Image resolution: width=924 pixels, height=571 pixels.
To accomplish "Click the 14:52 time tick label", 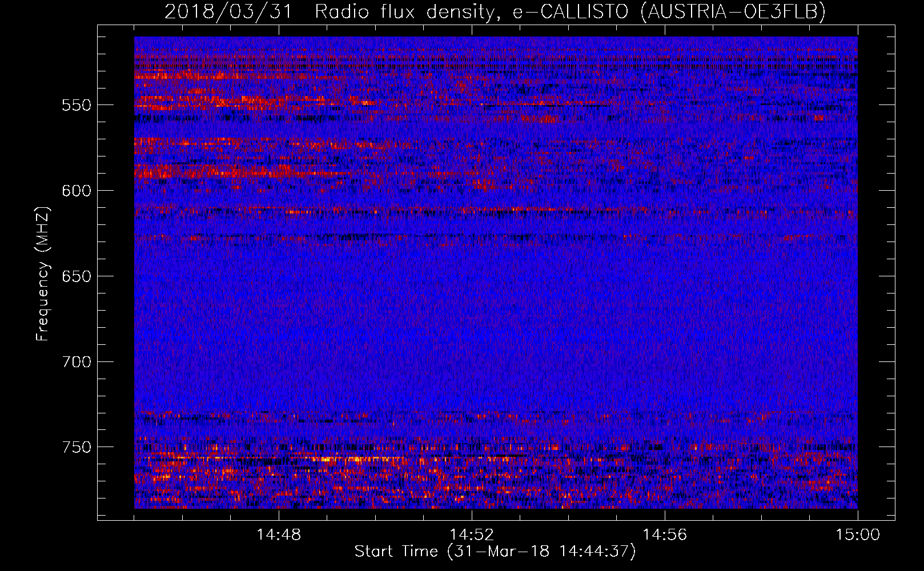I will tap(472, 535).
